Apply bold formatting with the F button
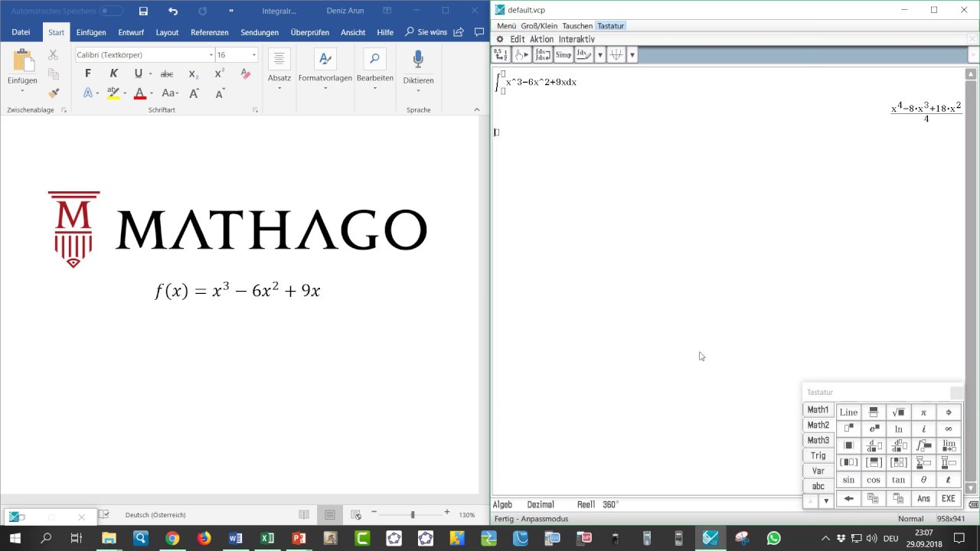This screenshot has height=551, width=980. pos(88,73)
